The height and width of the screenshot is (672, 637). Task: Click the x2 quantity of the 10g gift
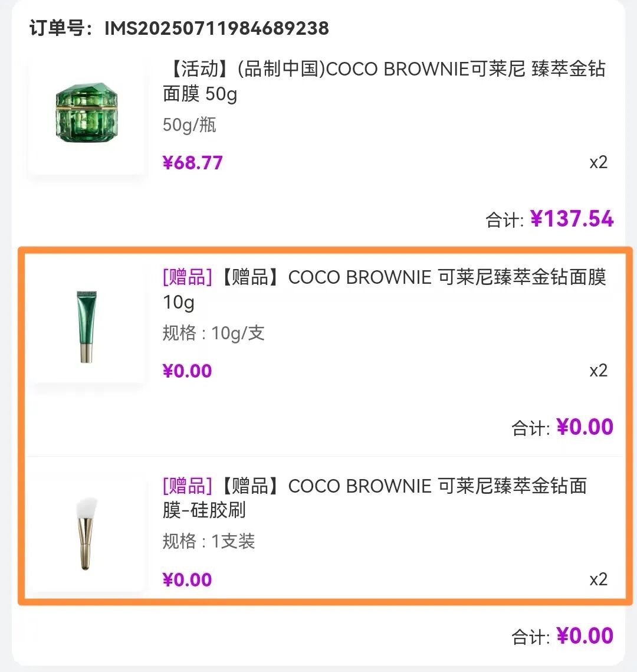pyautogui.click(x=599, y=371)
